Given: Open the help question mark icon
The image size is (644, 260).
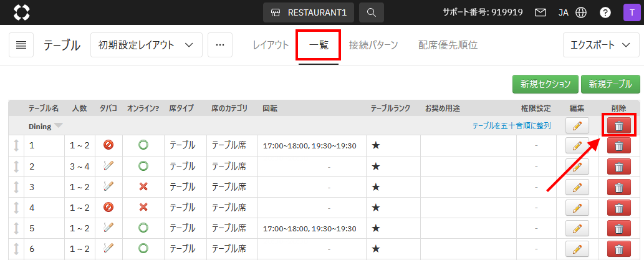Looking at the screenshot, I should (x=605, y=12).
